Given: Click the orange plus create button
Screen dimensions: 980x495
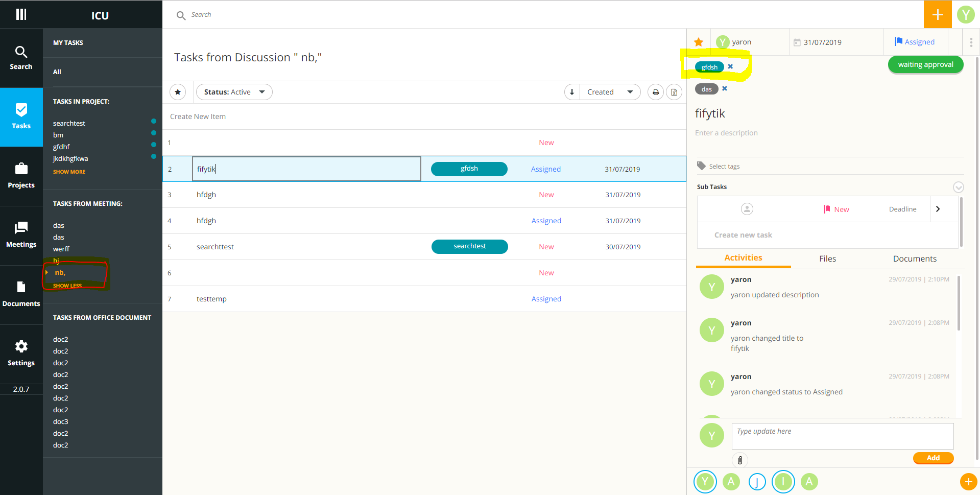Looking at the screenshot, I should pos(938,14).
